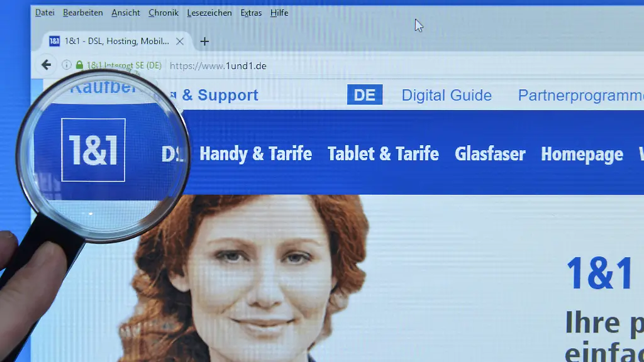The image size is (644, 362).
Task: Go to Handy & Tarife section
Action: (x=255, y=154)
